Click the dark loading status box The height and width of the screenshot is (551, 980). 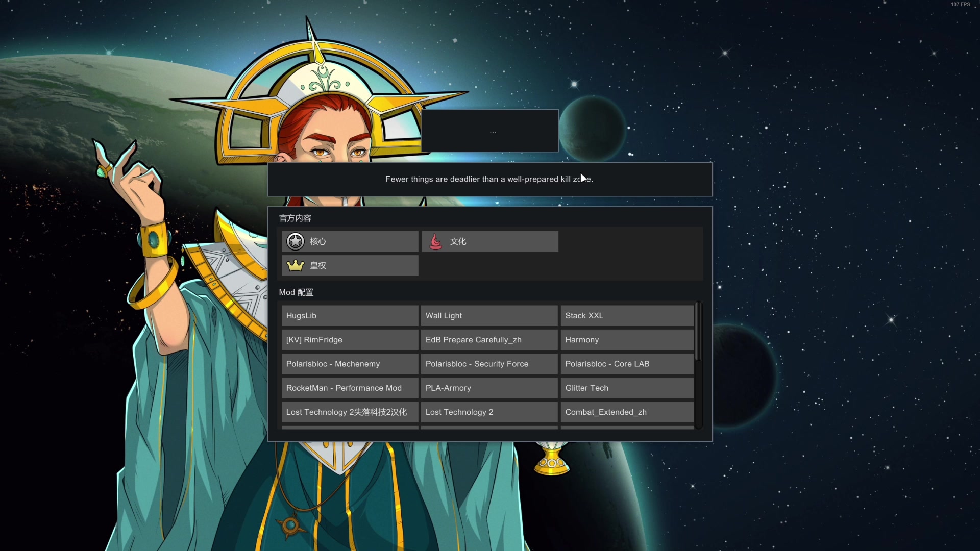pos(489,131)
